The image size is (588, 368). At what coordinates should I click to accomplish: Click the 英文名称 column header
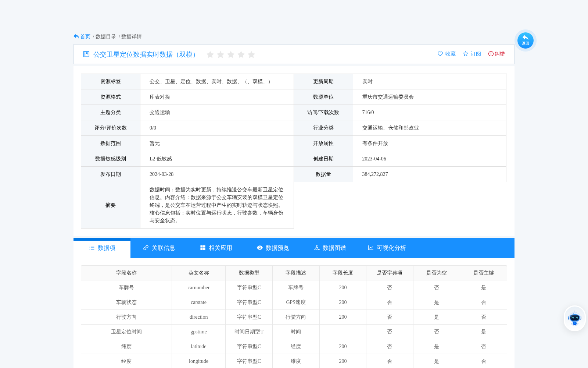(199, 273)
